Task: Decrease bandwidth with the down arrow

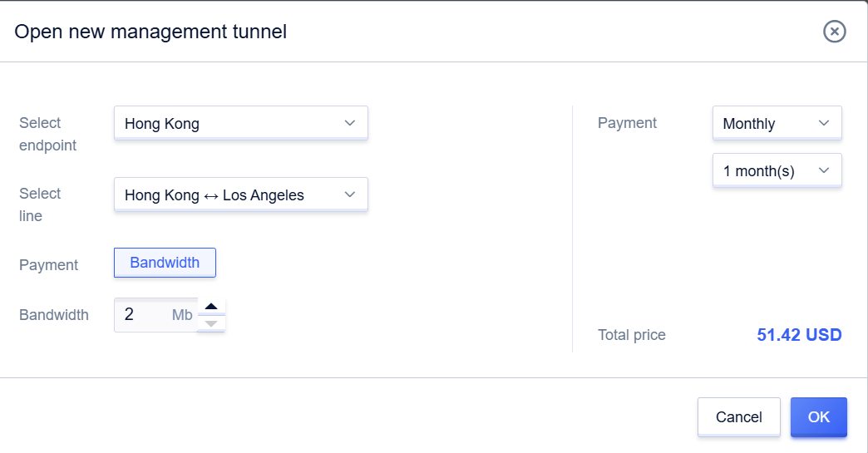Action: coord(211,323)
